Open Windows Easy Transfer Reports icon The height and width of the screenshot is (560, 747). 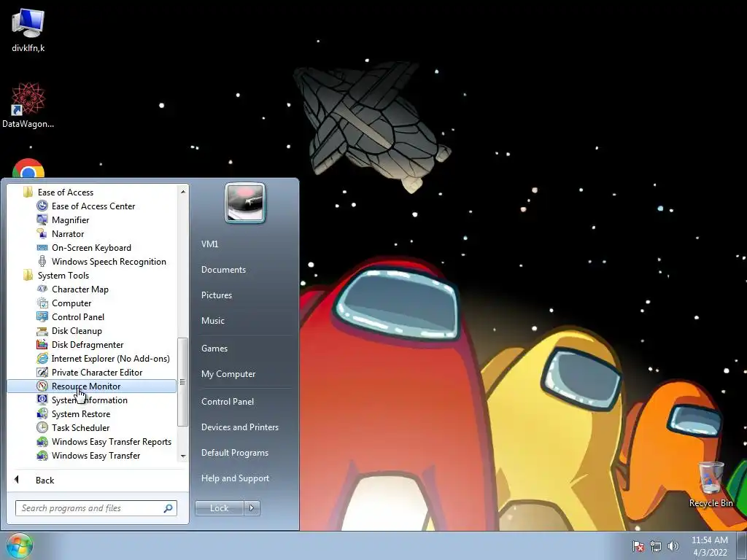pos(42,441)
